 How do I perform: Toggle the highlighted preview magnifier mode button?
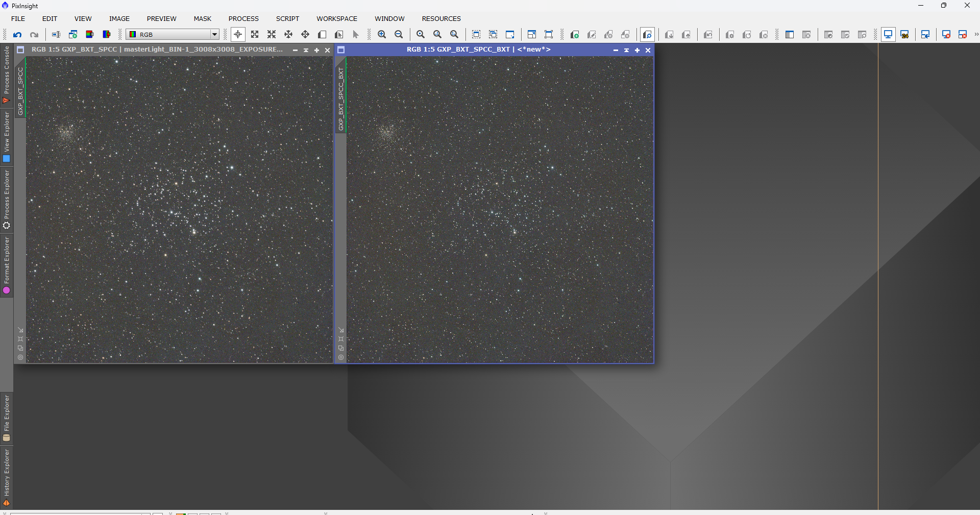pos(647,35)
